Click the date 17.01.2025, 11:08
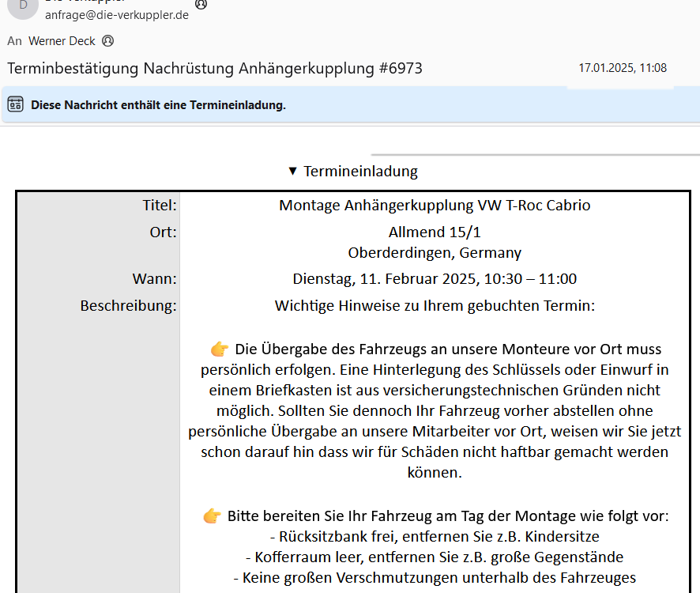 (623, 68)
